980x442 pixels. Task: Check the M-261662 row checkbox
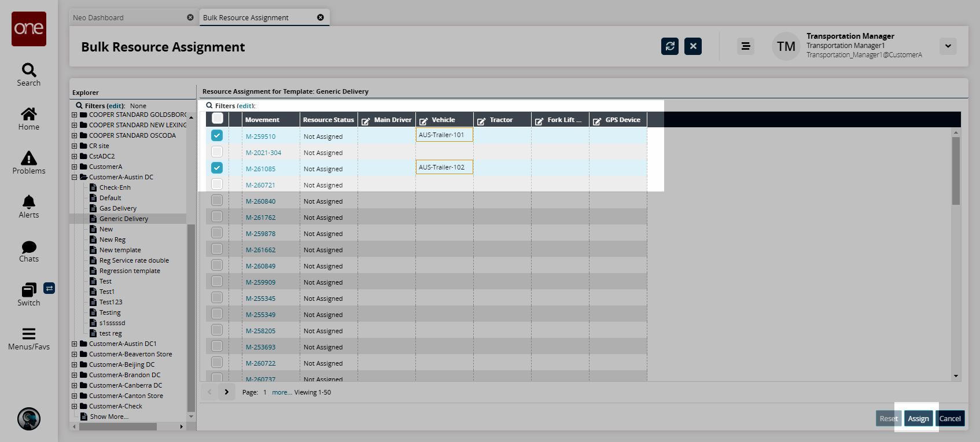point(217,249)
